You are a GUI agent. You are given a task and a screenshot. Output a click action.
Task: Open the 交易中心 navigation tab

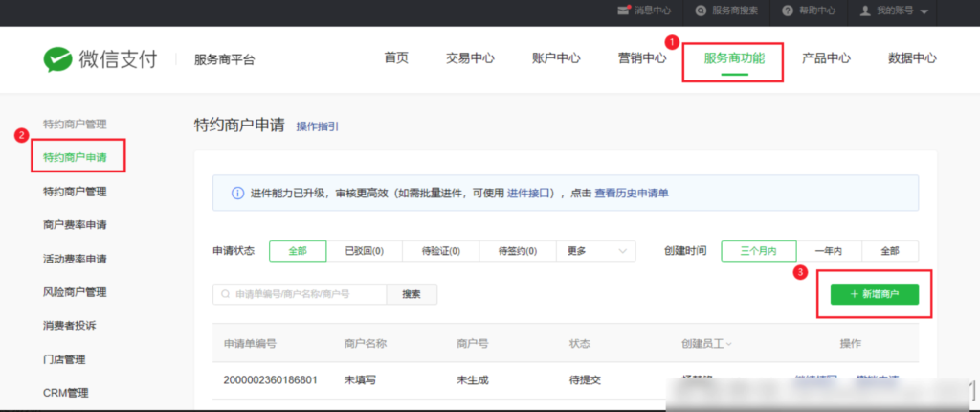pos(470,58)
